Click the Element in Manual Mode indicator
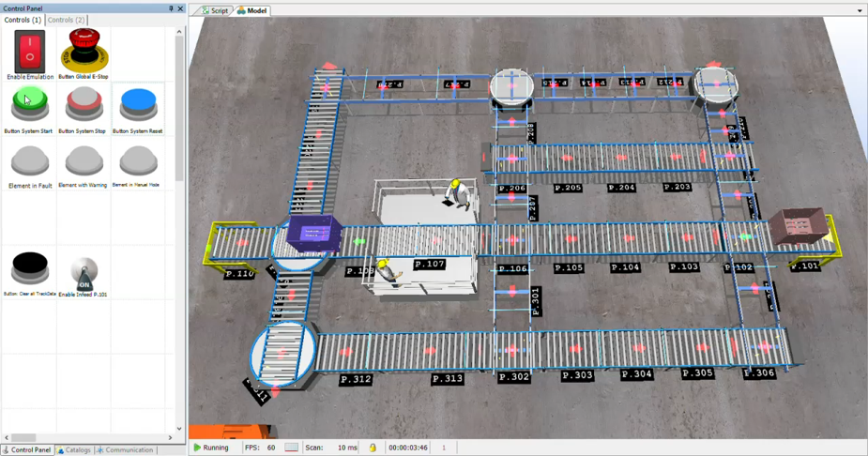Image resolution: width=868 pixels, height=456 pixels. point(138,161)
